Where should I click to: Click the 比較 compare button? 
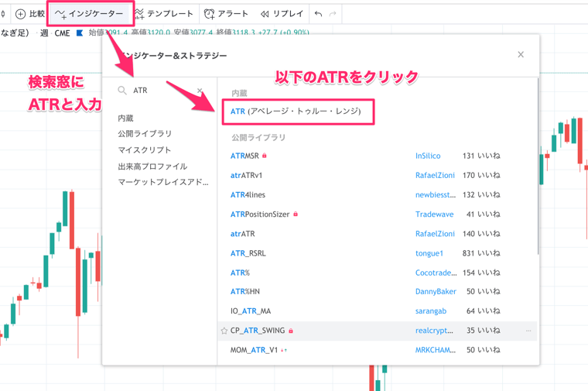pos(30,14)
